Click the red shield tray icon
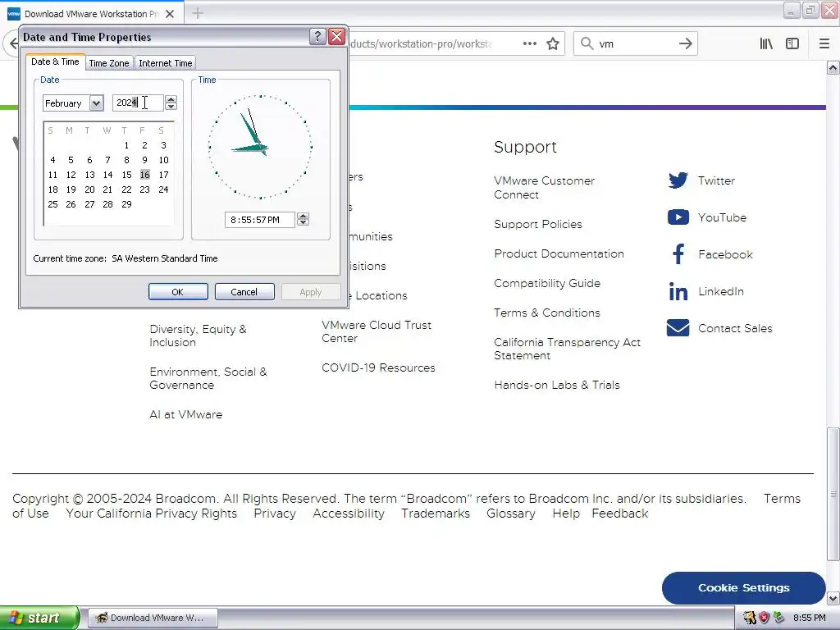 [x=764, y=618]
